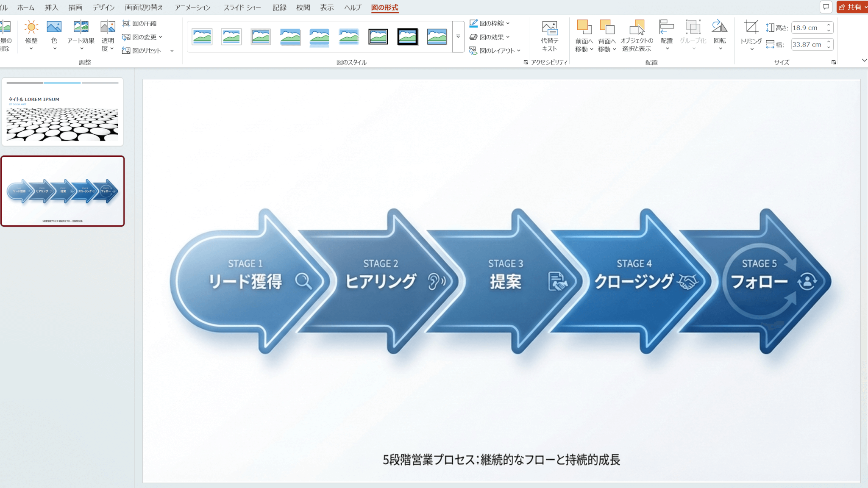This screenshot has width=868, height=488.
Task: Open the スライド ショー tab
Action: pos(242,7)
